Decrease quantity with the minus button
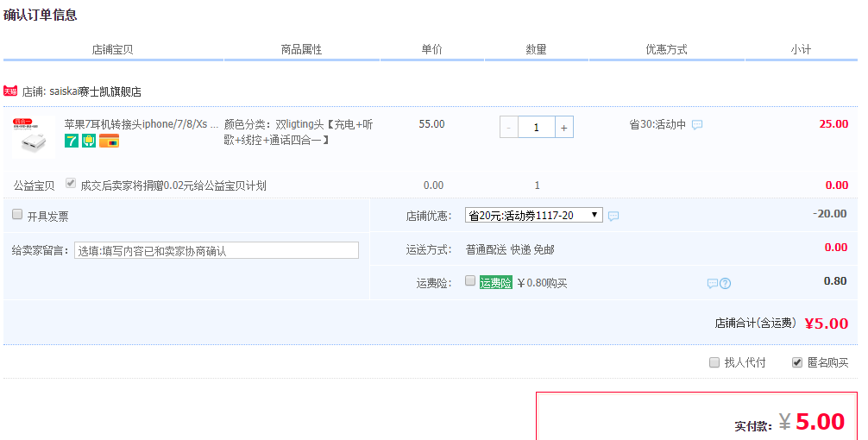This screenshot has width=868, height=440. 509,128
